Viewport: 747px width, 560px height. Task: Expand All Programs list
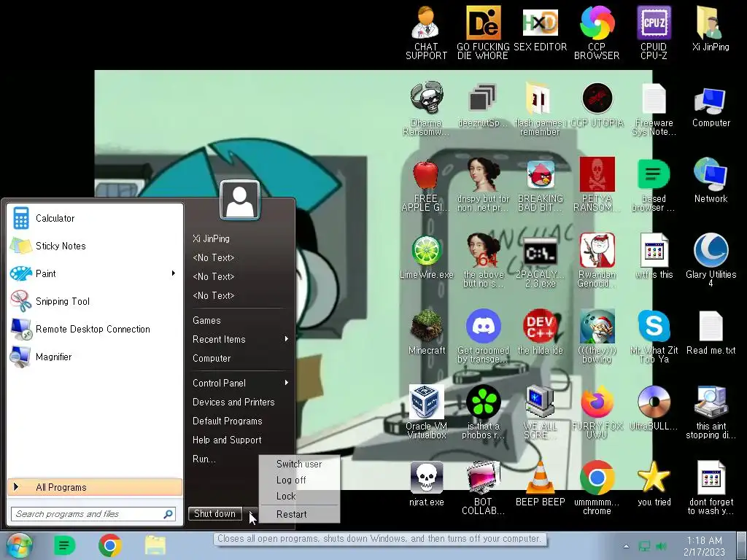tap(95, 487)
